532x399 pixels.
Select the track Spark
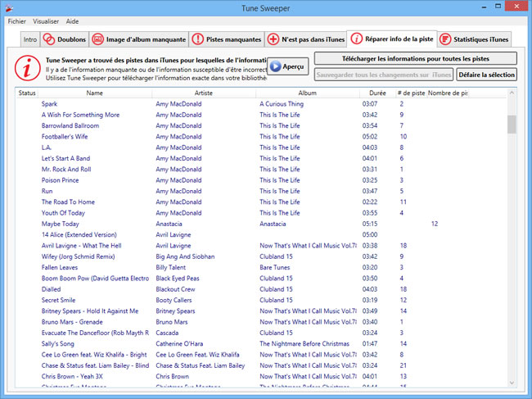click(50, 104)
